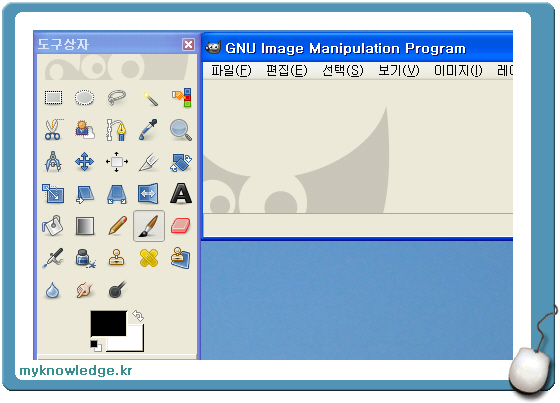Screen dimensions: 560x403
Task: Select the Clone stamp tool
Action: [117, 258]
